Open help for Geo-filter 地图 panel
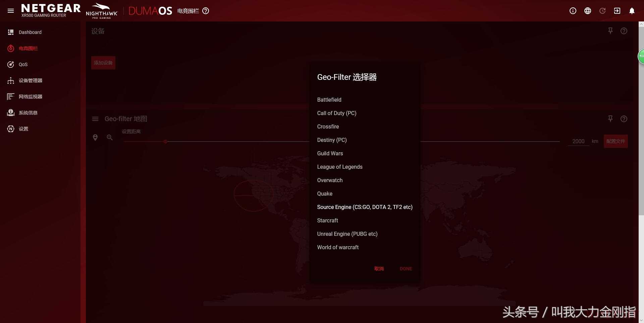Image resolution: width=644 pixels, height=323 pixels. [624, 119]
